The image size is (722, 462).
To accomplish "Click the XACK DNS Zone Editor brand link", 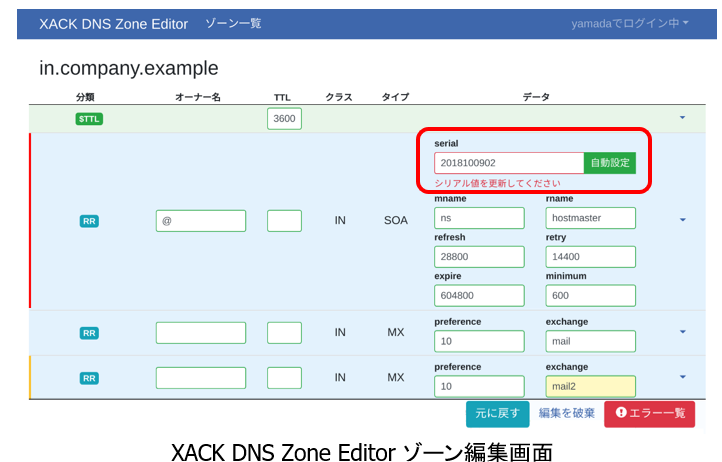I will click(113, 24).
